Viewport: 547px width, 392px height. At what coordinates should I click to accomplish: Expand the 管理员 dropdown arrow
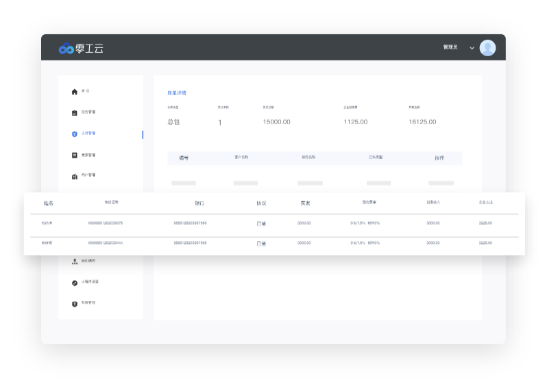(x=472, y=48)
